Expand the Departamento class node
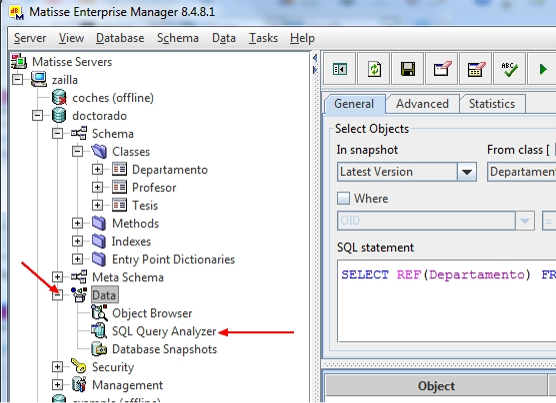 point(98,169)
